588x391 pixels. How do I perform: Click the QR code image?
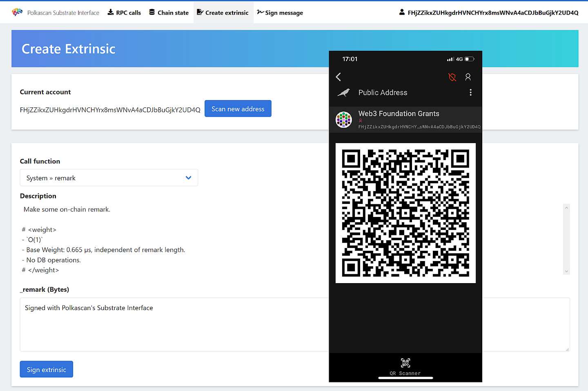(x=405, y=213)
